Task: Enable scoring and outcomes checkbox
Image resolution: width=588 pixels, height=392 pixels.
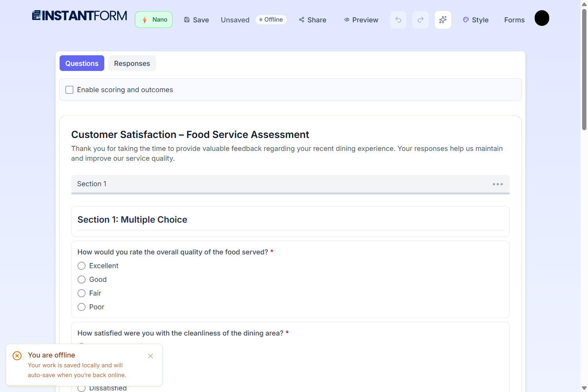Action: pyautogui.click(x=69, y=90)
